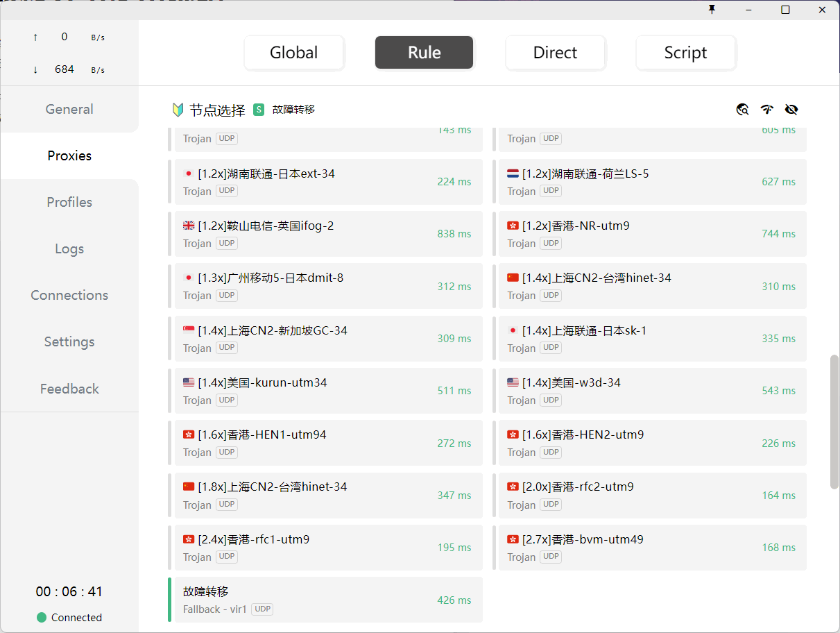Click the pin window icon
This screenshot has height=633, width=840.
pyautogui.click(x=712, y=10)
